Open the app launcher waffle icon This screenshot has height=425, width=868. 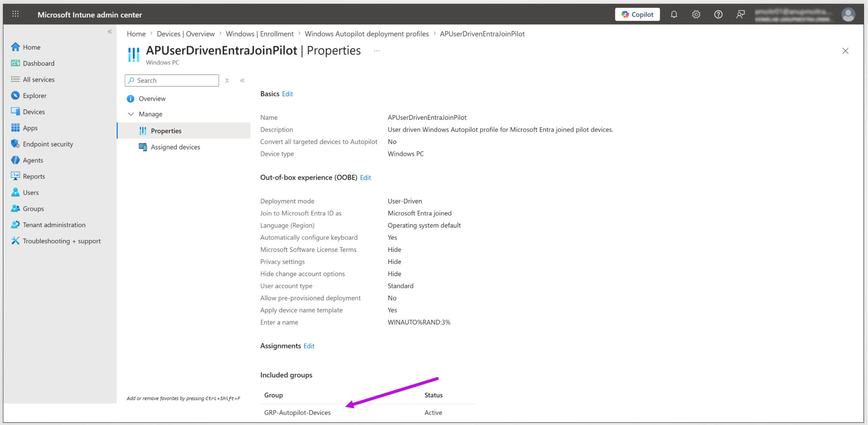15,14
